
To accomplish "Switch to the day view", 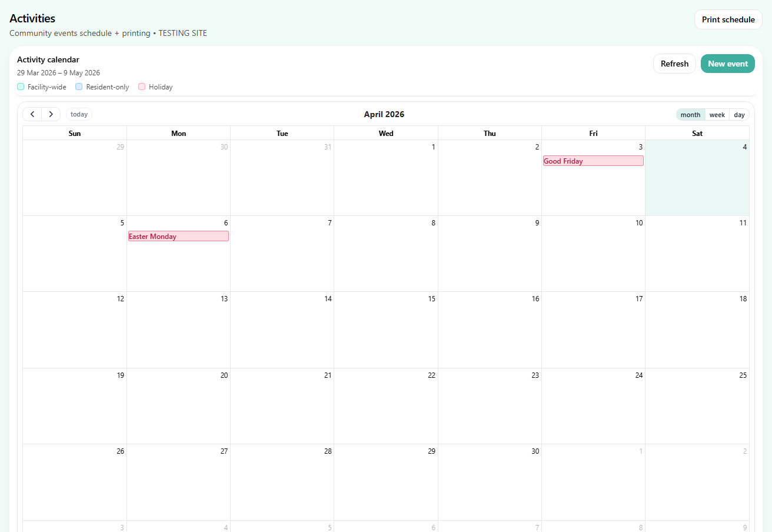I will click(739, 114).
